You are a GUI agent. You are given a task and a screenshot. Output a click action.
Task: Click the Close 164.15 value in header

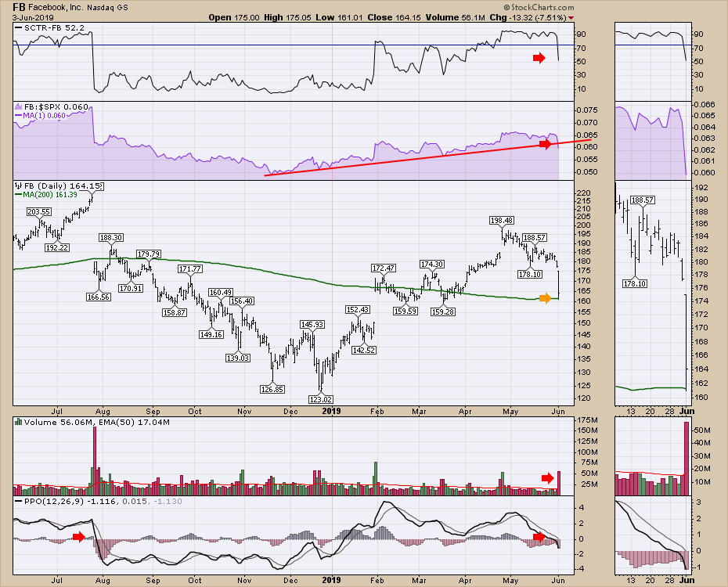[x=395, y=18]
